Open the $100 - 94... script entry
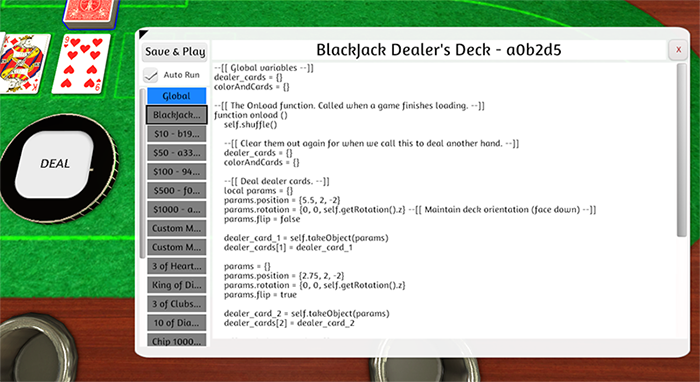 click(x=177, y=171)
